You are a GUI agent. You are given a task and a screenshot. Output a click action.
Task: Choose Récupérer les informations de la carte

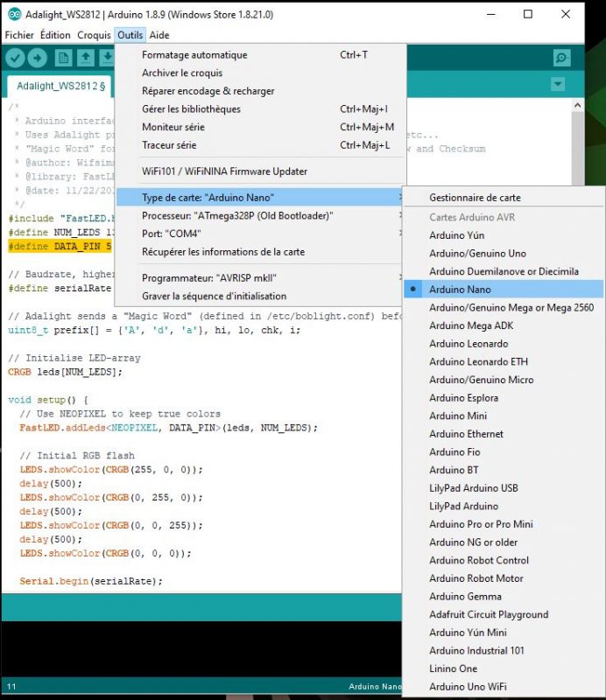tap(261, 252)
